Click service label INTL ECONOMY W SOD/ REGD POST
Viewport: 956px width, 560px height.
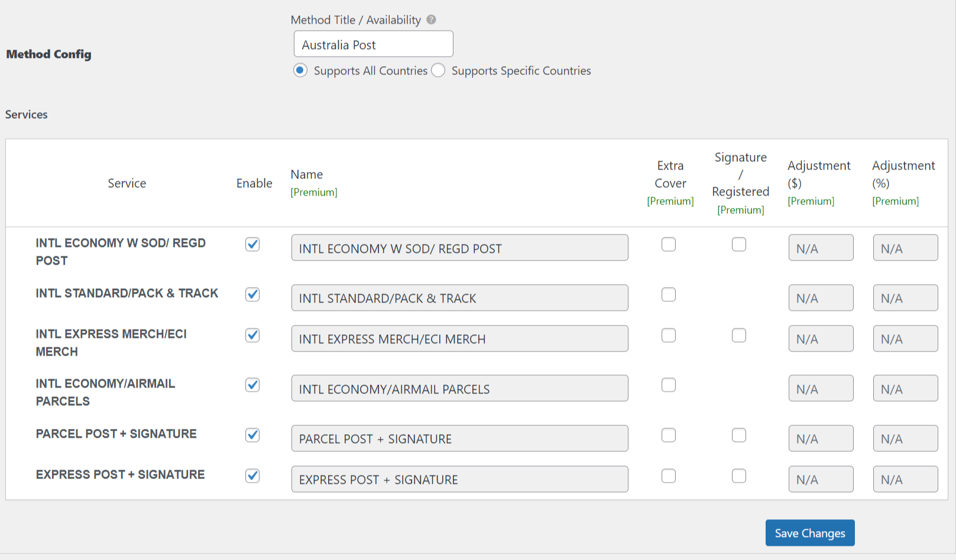coord(121,252)
